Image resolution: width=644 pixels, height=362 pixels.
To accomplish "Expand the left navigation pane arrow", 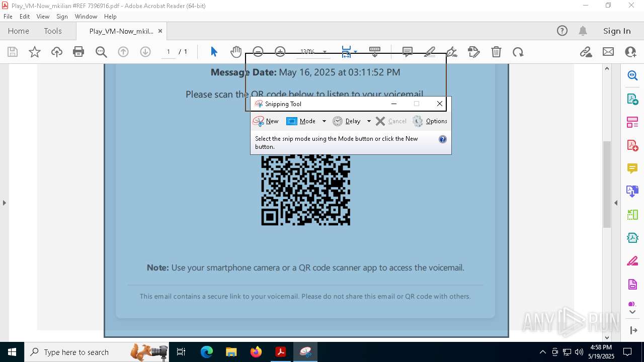I will pos(5,203).
